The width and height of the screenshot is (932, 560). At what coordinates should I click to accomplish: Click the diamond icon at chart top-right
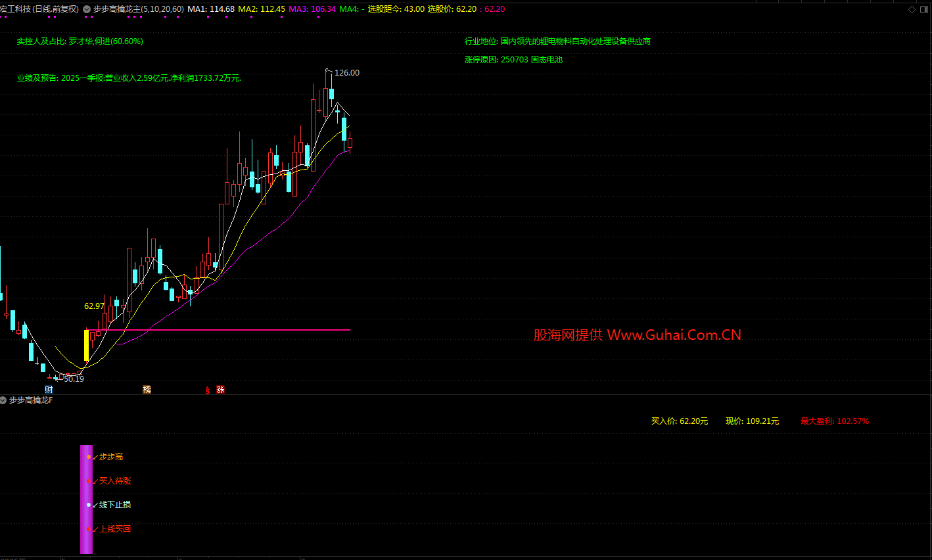tap(912, 9)
